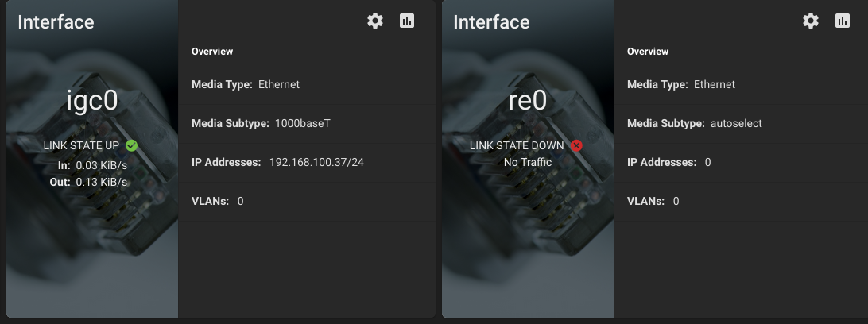Image resolution: width=868 pixels, height=324 pixels.
Task: Click green link-up check icon on igc0
Action: [132, 145]
